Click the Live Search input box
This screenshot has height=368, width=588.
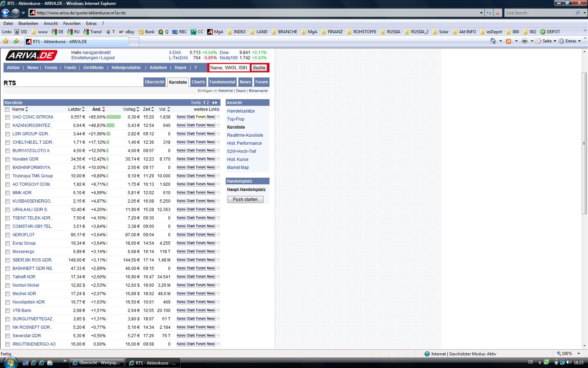[539, 13]
